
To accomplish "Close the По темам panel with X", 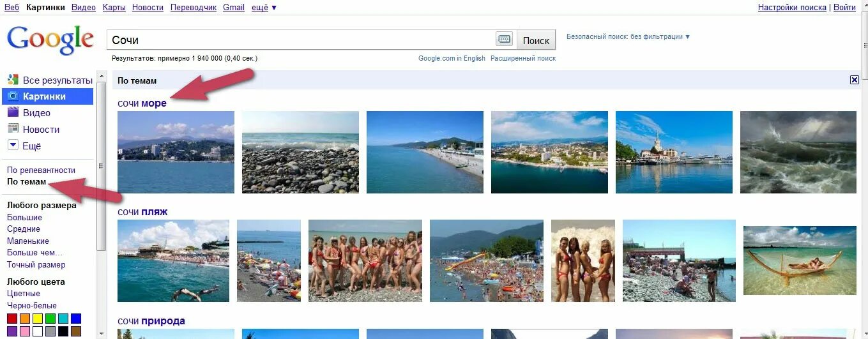I will coord(855,80).
